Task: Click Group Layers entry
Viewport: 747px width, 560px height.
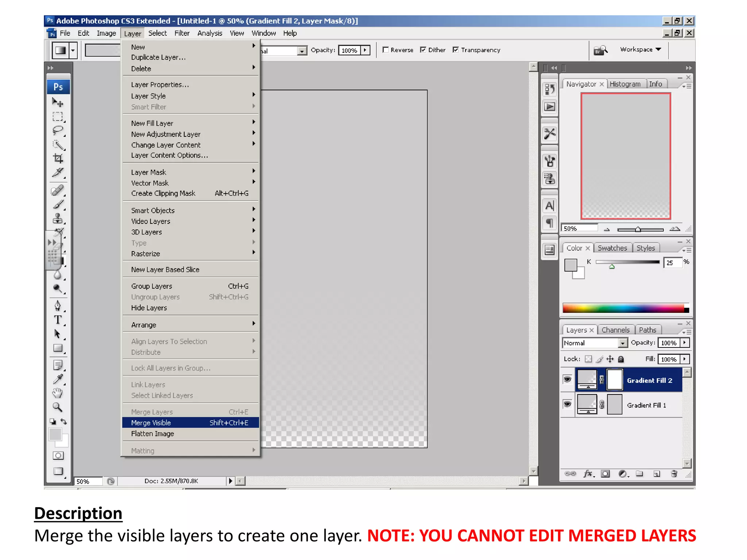Action: tap(190, 286)
